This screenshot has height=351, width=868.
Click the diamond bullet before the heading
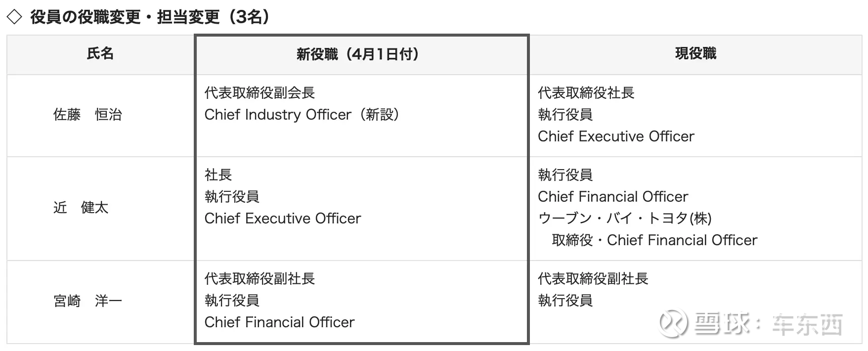tap(14, 17)
